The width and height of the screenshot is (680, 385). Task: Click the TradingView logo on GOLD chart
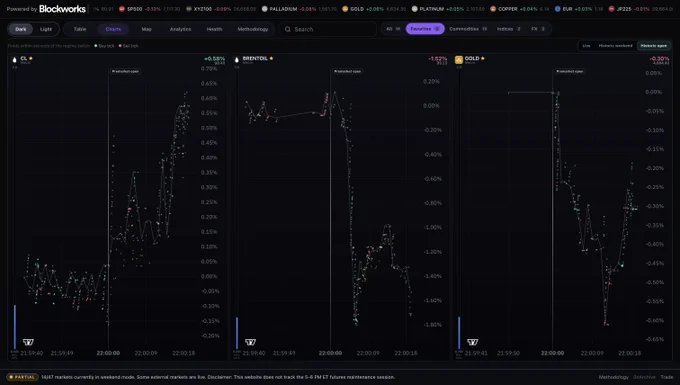coord(473,342)
